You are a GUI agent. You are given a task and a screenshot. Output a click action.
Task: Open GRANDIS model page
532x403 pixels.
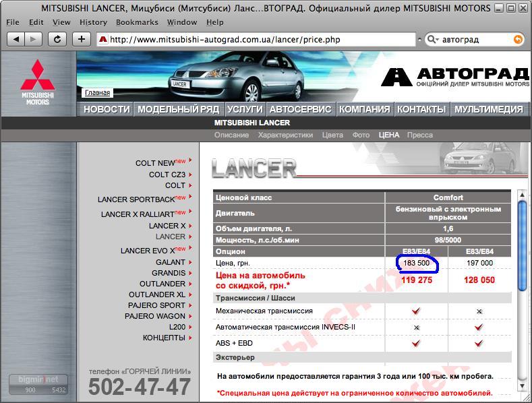(x=169, y=273)
